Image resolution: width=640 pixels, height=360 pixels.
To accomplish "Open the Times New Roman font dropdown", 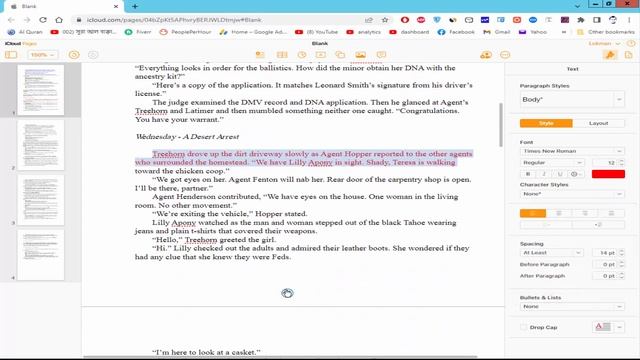I will coord(572,151).
